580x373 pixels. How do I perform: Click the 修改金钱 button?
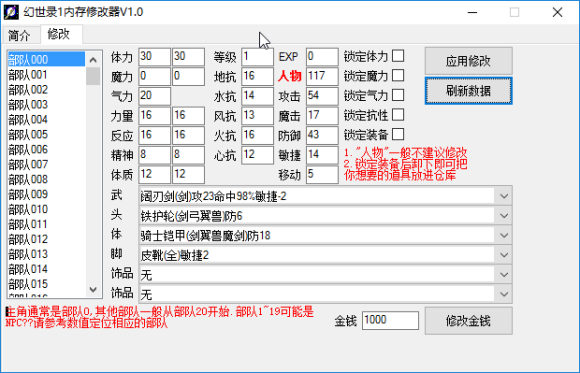point(468,321)
